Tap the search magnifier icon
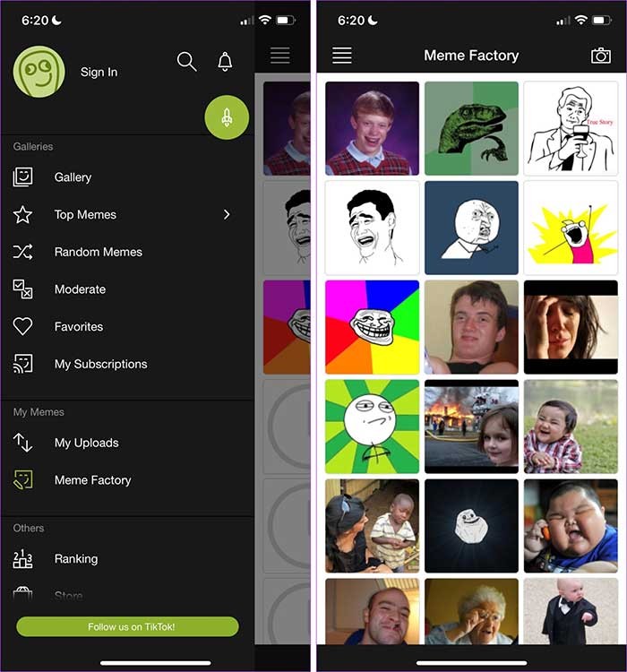Viewport: 627px width, 672px height. point(186,62)
